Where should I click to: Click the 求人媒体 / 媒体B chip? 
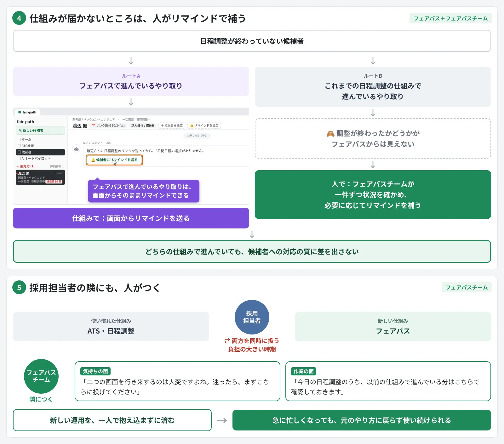(x=143, y=126)
